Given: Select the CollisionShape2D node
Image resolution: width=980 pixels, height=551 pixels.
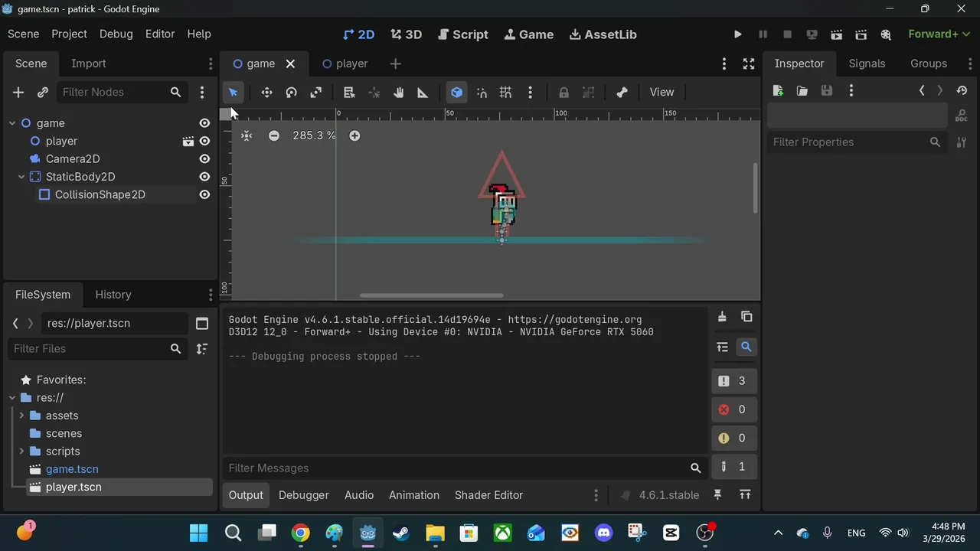Looking at the screenshot, I should [100, 194].
